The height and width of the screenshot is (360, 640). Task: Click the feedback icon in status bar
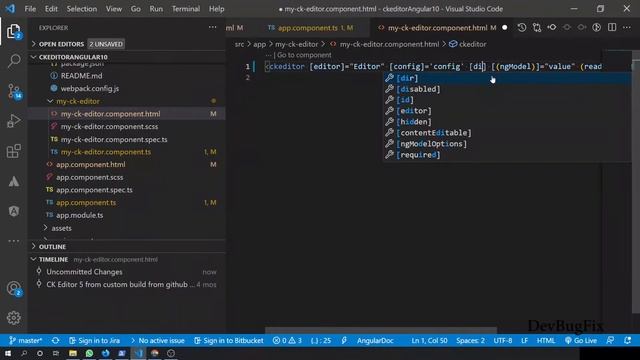610,340
